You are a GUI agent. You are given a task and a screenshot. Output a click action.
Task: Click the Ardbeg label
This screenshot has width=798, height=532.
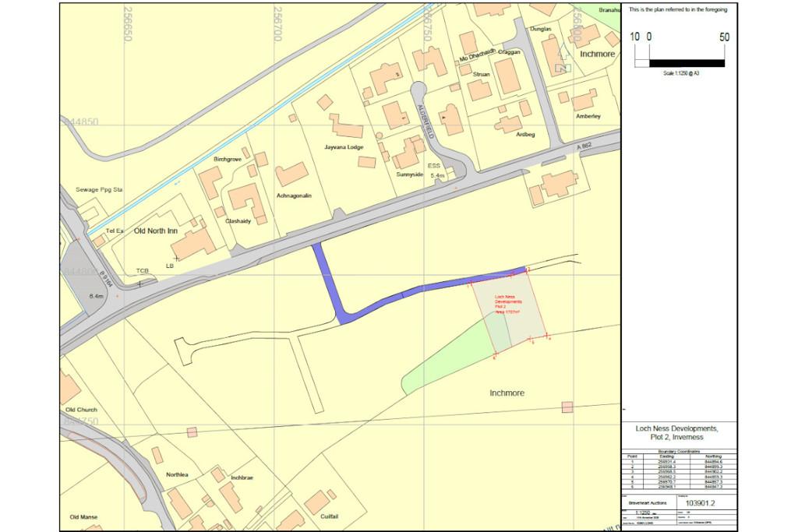click(x=525, y=135)
